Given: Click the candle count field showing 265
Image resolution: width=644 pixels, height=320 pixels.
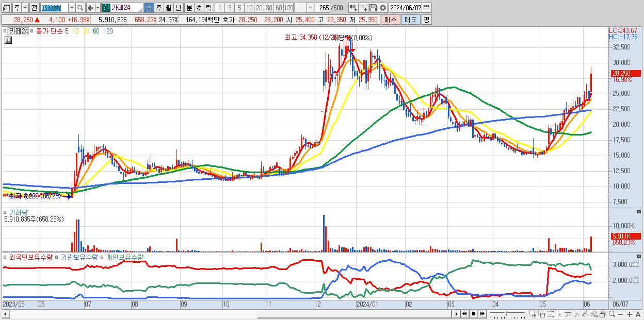Looking at the screenshot, I should coord(322,8).
